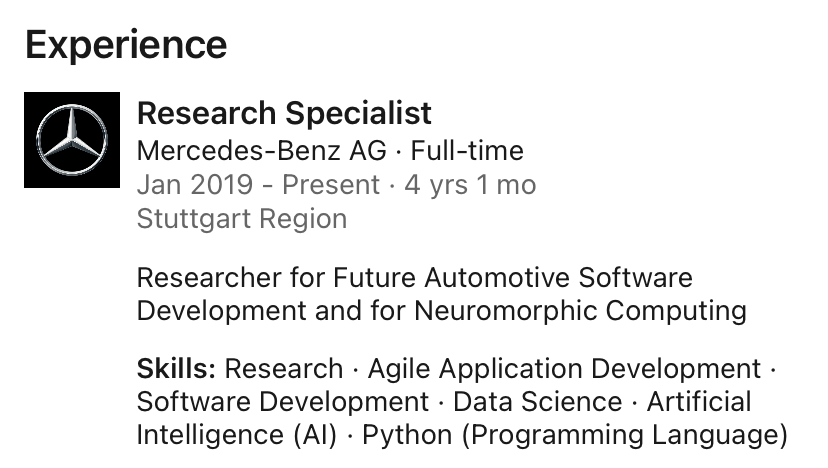Select the Python (Programming Language) skill
This screenshot has height=468, width=828.
coord(575,436)
